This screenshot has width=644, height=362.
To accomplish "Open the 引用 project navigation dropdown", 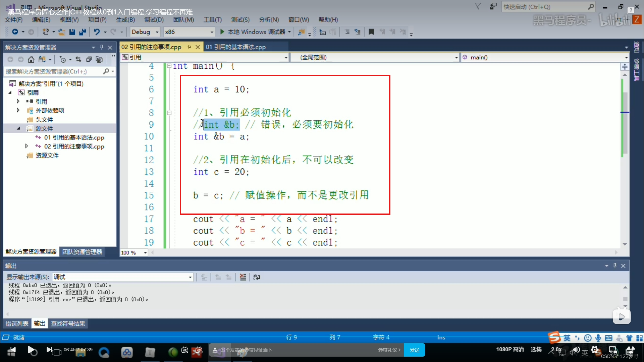I will (205, 57).
